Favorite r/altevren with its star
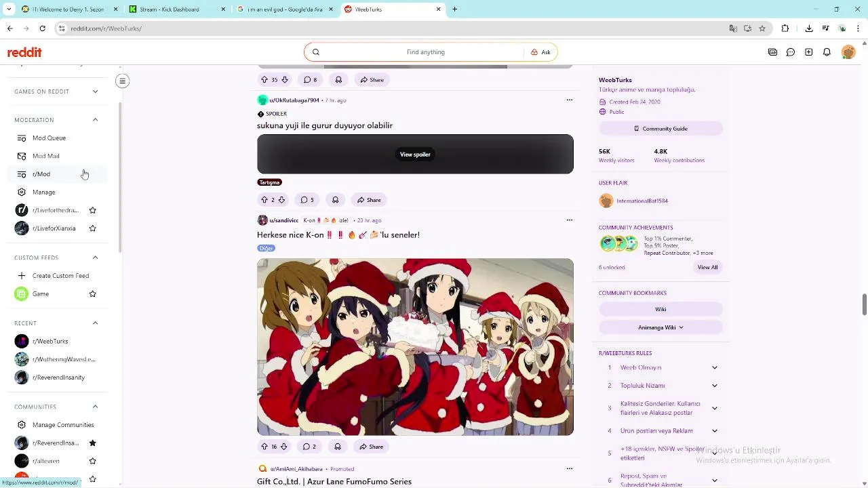 [x=93, y=461]
